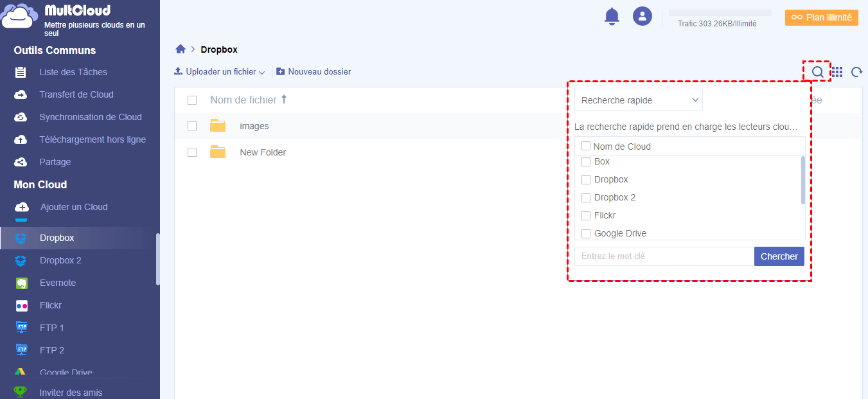Tick the images folder checkbox
The width and height of the screenshot is (868, 399).
pyautogui.click(x=192, y=126)
